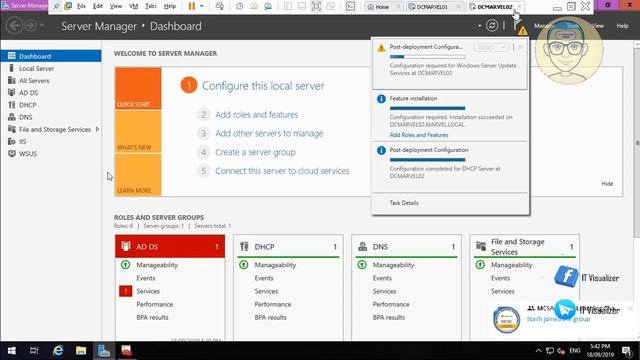Screen dimensions: 640x360
Task: Close the DCMARVEL02 tab
Action: click(x=519, y=7)
